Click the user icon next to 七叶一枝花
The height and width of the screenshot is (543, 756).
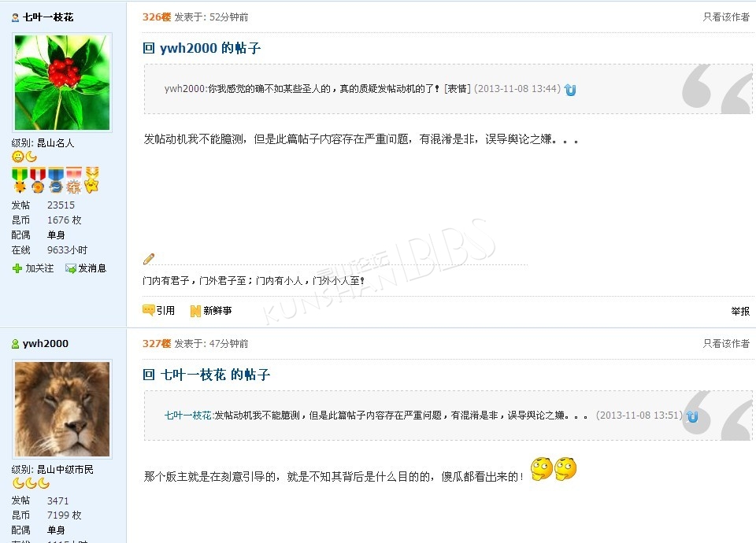[16, 18]
